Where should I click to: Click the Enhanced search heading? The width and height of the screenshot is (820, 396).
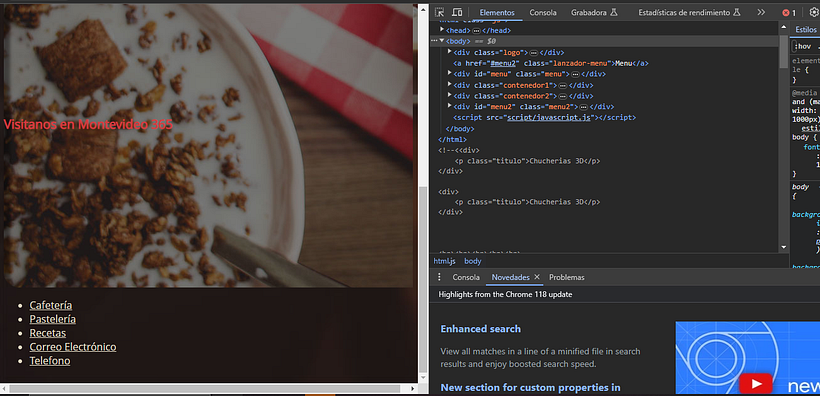(x=481, y=329)
